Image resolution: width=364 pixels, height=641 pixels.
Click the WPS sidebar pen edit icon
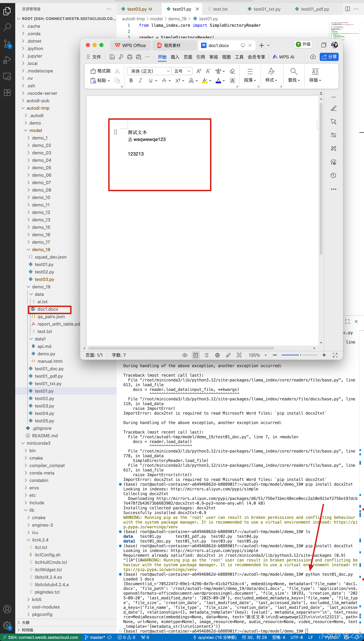334,108
